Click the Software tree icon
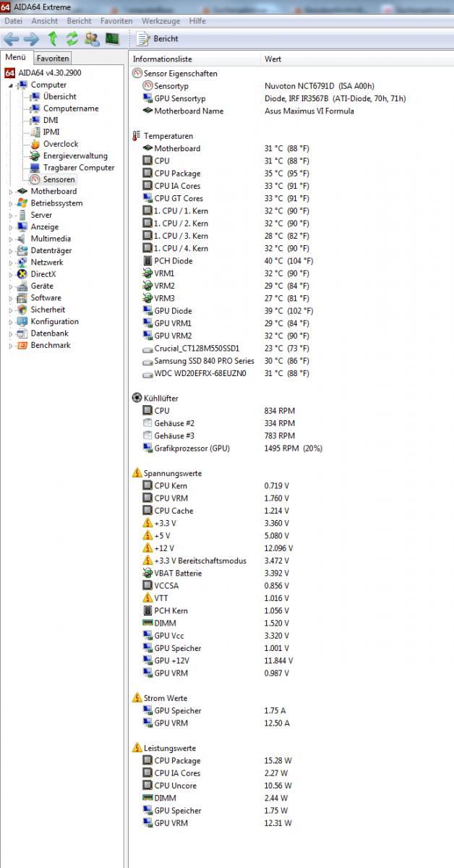This screenshot has height=868, width=454. 22,298
